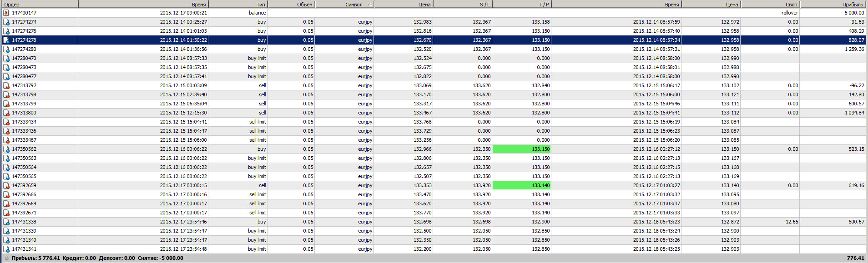This screenshot has height=263, width=868.
Task: Click the order icon beside 147350565
Action: pos(6,176)
